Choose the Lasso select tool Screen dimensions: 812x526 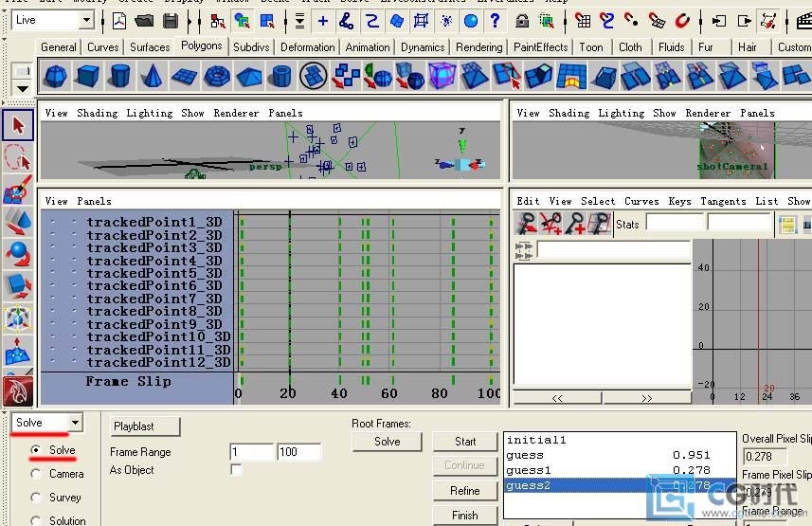18,157
